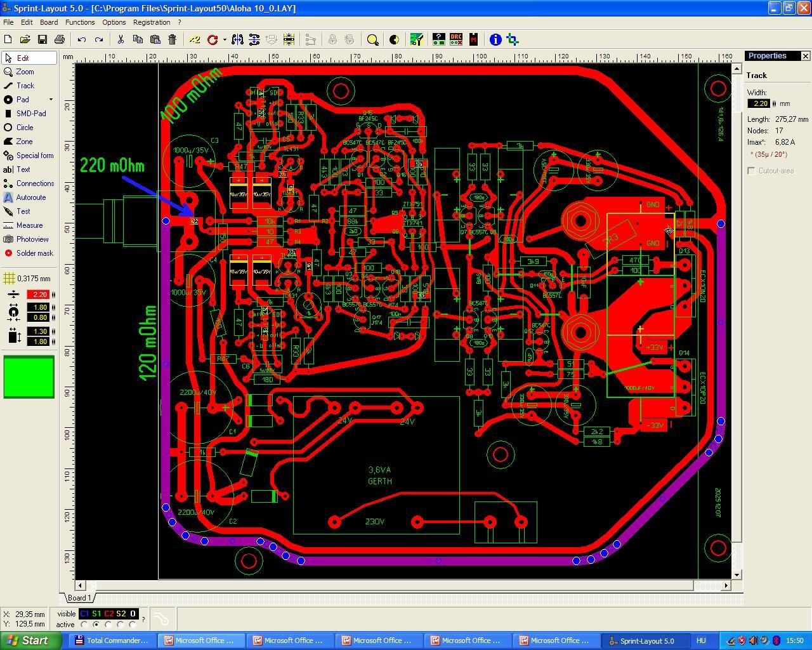812x650 pixels.
Task: Set C1 as the active layer
Action: tap(84, 625)
